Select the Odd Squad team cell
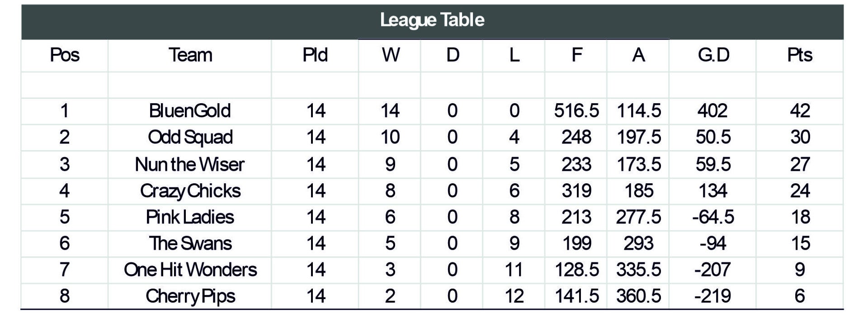Viewport: 868px width, 323px height. point(190,137)
